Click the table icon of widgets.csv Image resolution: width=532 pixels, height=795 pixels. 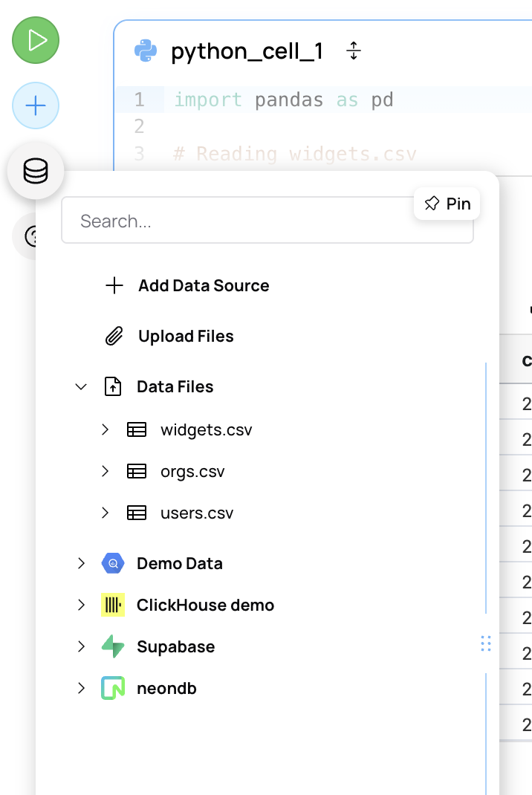pos(137,430)
